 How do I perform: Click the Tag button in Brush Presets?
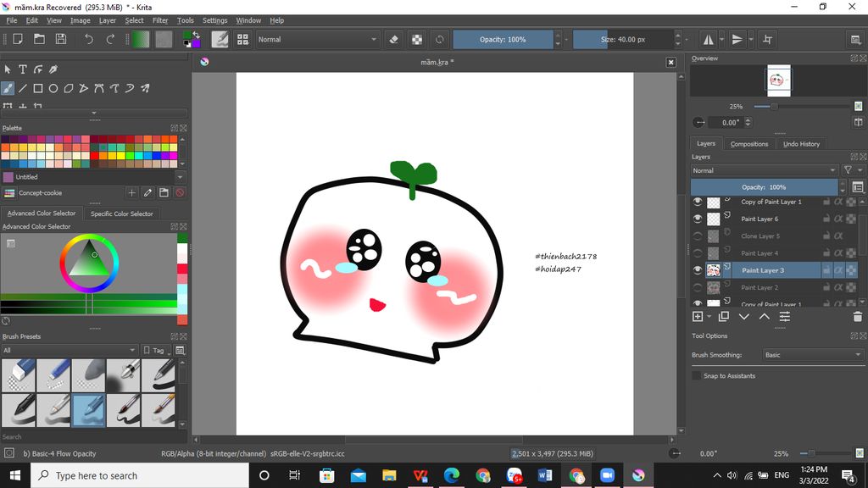click(156, 350)
